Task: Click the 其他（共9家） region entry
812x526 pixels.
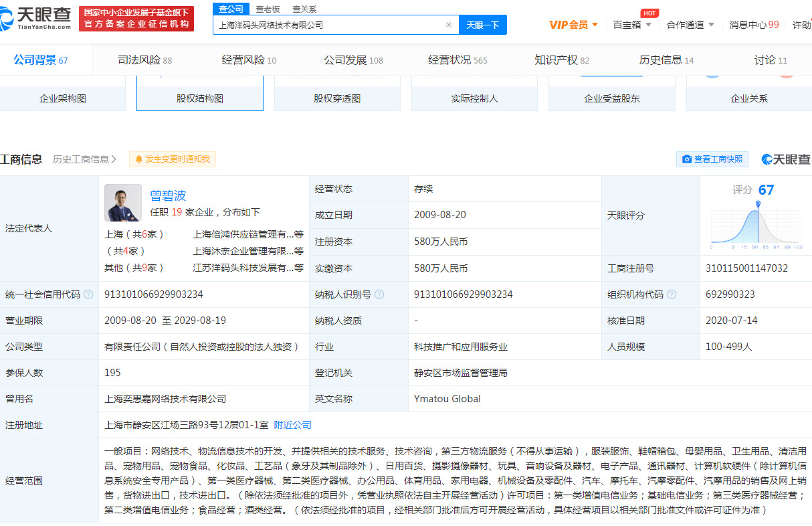Action: (134, 268)
